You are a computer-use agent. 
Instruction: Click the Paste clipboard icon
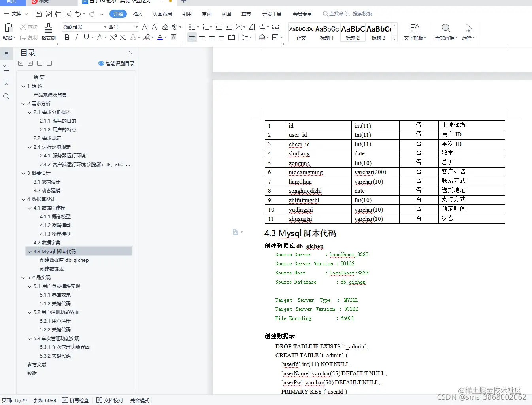[x=9, y=28]
